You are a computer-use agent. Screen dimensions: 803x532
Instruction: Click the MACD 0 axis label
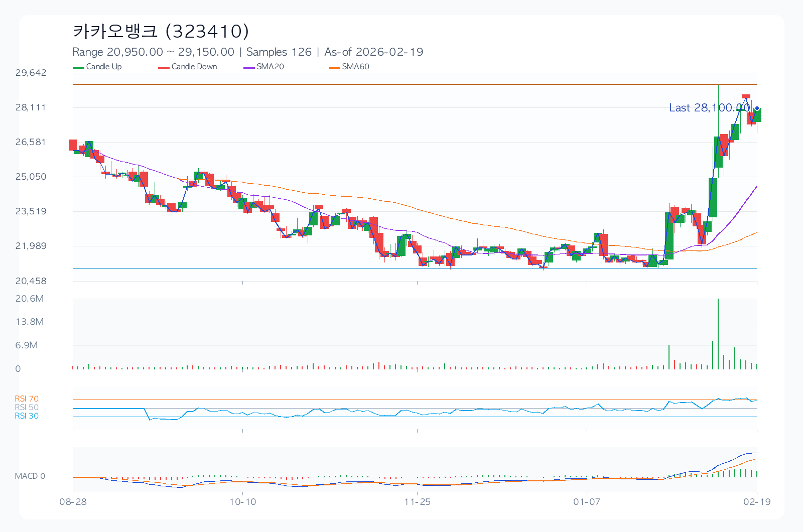coord(30,476)
